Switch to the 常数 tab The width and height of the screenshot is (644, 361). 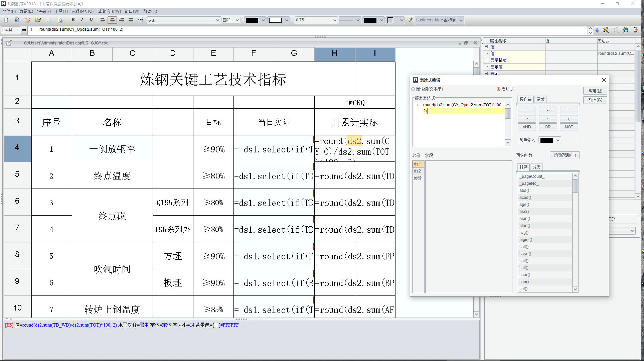(540, 99)
